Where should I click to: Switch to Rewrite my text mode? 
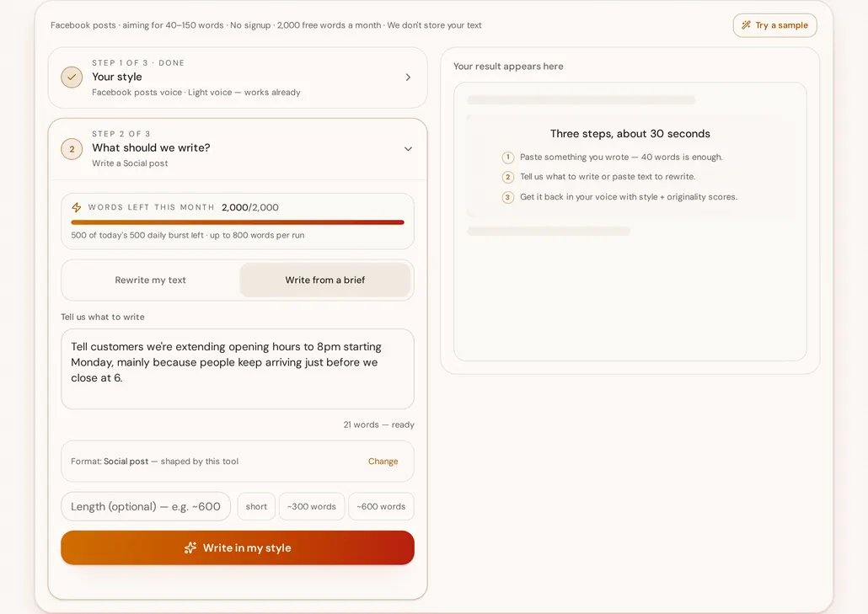coord(151,280)
